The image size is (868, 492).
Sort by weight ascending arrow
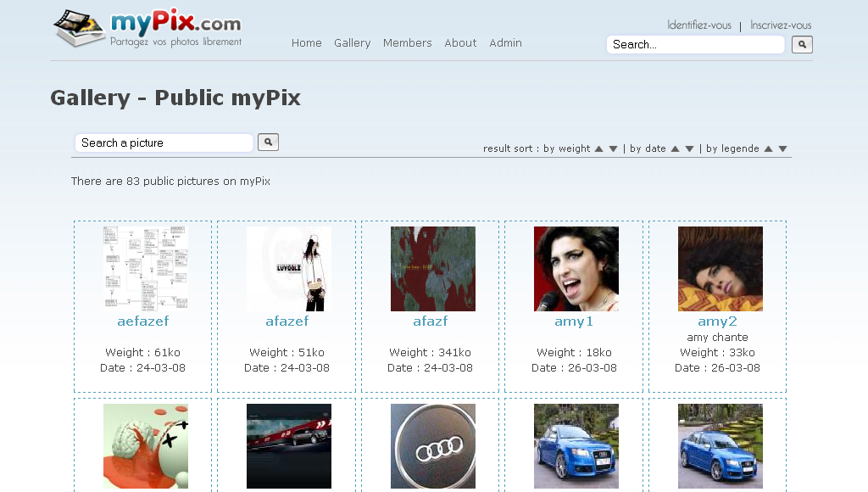point(599,148)
